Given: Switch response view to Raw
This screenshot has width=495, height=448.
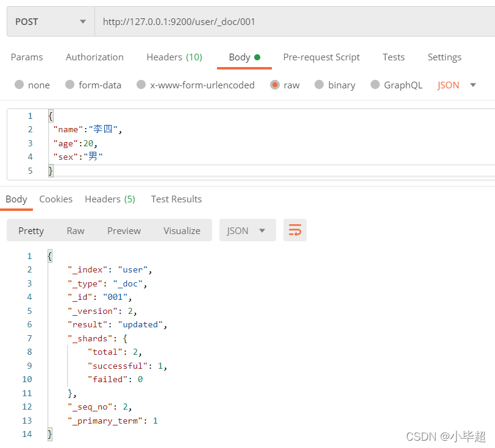Looking at the screenshot, I should coord(76,230).
